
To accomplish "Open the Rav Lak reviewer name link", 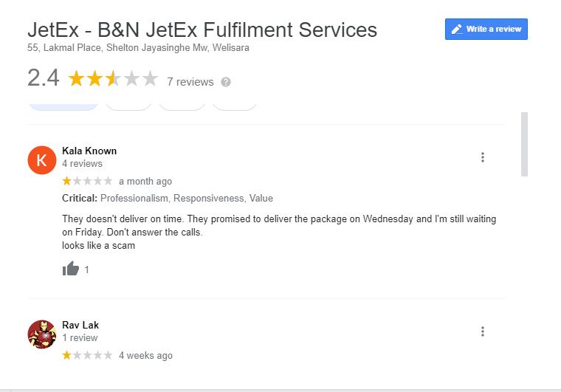I will [80, 325].
